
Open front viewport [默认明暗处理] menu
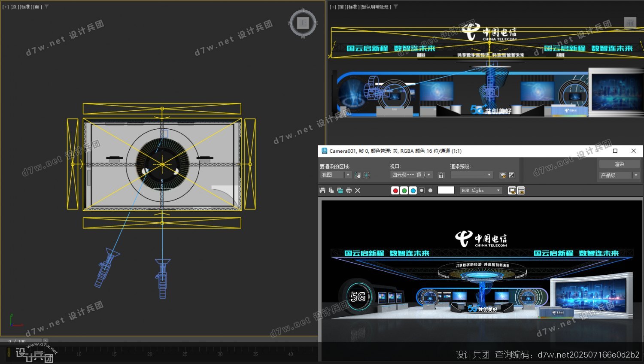click(376, 7)
